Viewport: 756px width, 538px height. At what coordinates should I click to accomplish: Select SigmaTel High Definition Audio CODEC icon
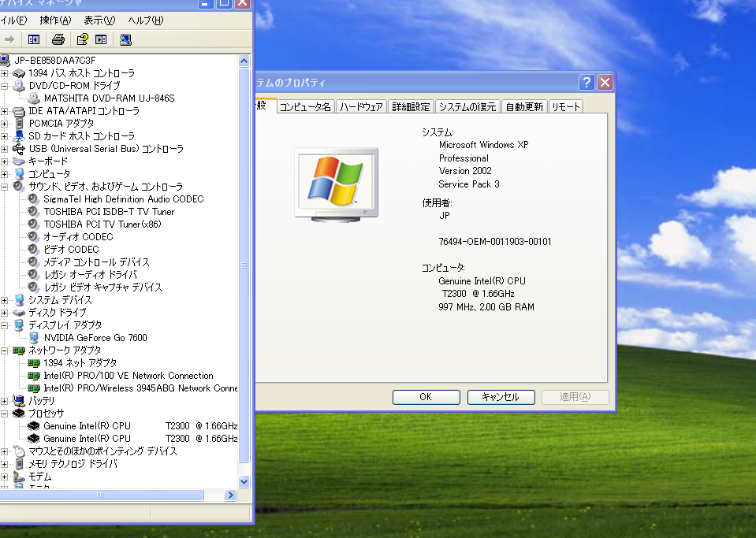33,199
